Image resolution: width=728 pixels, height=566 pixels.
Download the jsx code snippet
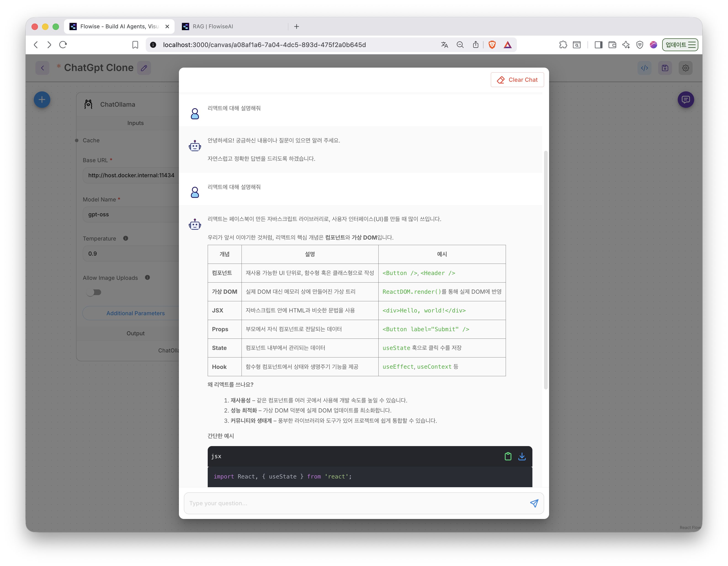pyautogui.click(x=522, y=456)
